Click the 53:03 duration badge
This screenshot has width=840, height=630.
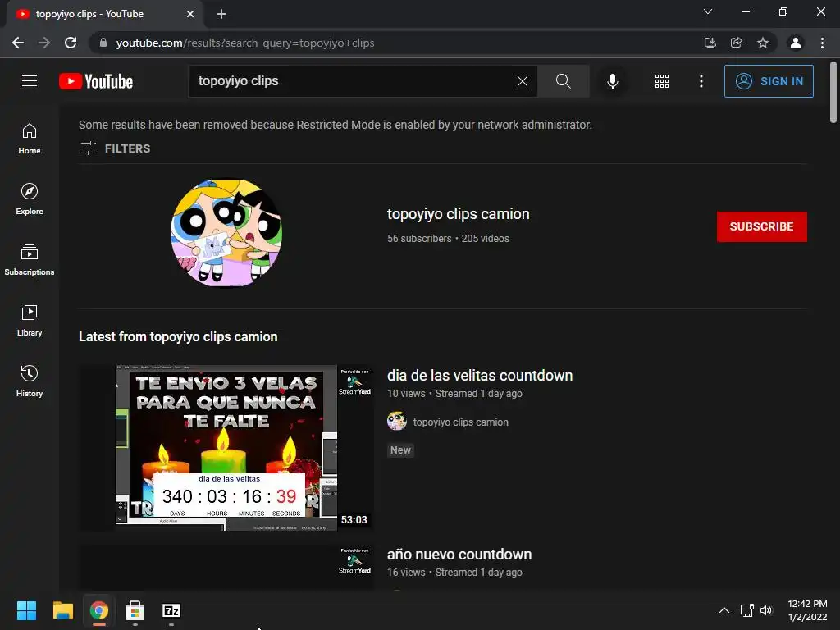pyautogui.click(x=354, y=519)
